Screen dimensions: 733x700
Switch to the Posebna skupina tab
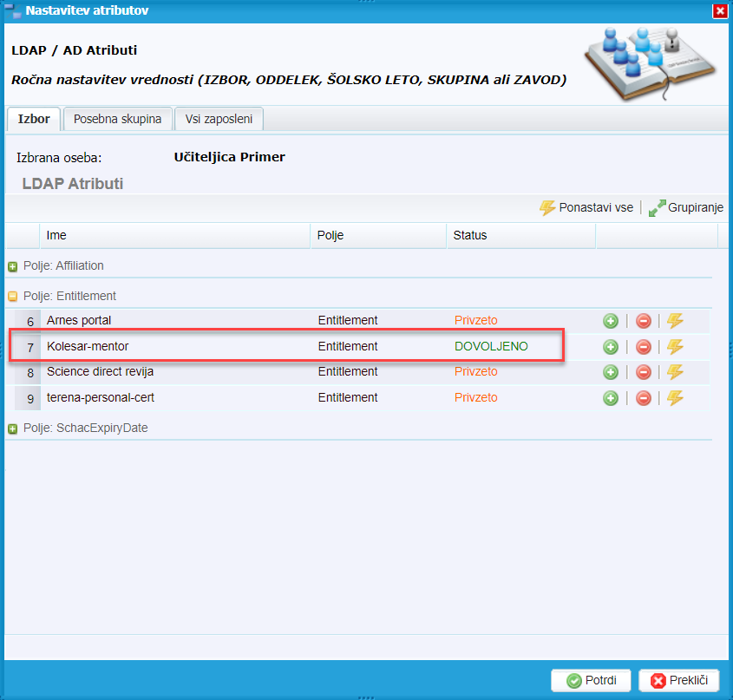point(117,119)
